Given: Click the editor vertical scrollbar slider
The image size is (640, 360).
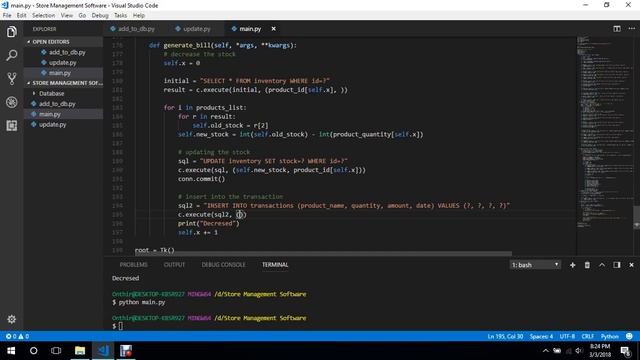Looking at the screenshot, I should tap(636, 217).
